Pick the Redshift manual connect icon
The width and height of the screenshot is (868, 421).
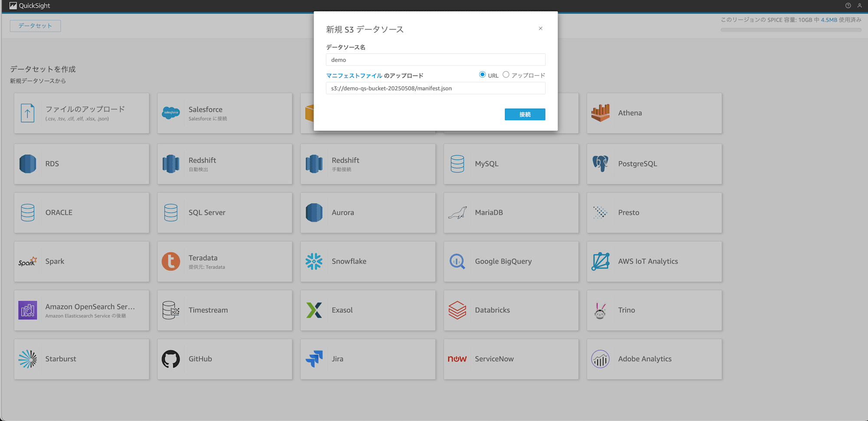(314, 164)
